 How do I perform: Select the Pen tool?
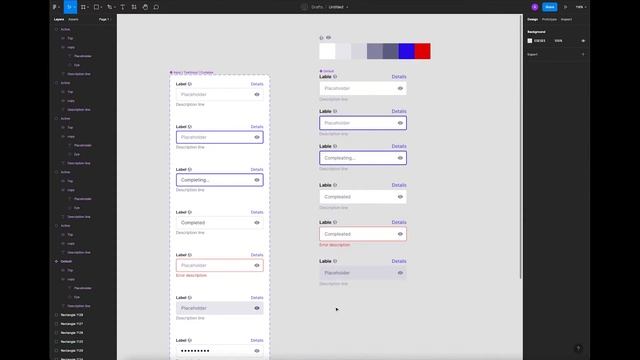[109, 7]
